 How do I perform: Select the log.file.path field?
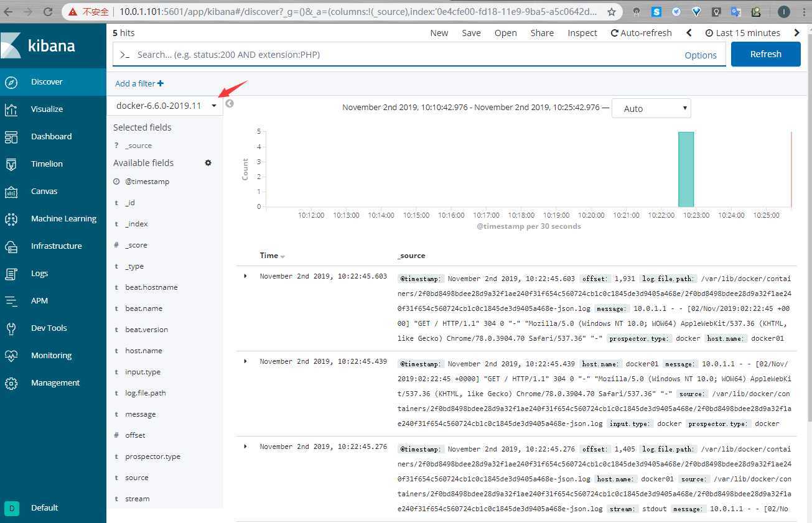[145, 392]
